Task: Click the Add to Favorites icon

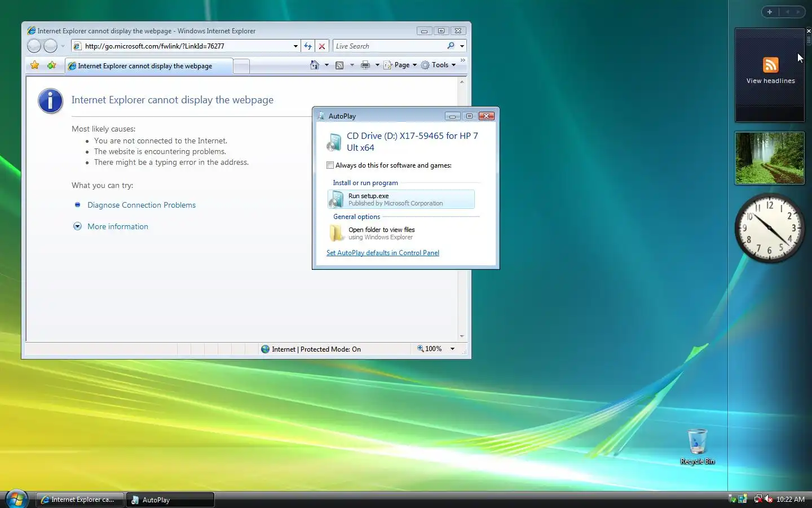Action: click(52, 65)
